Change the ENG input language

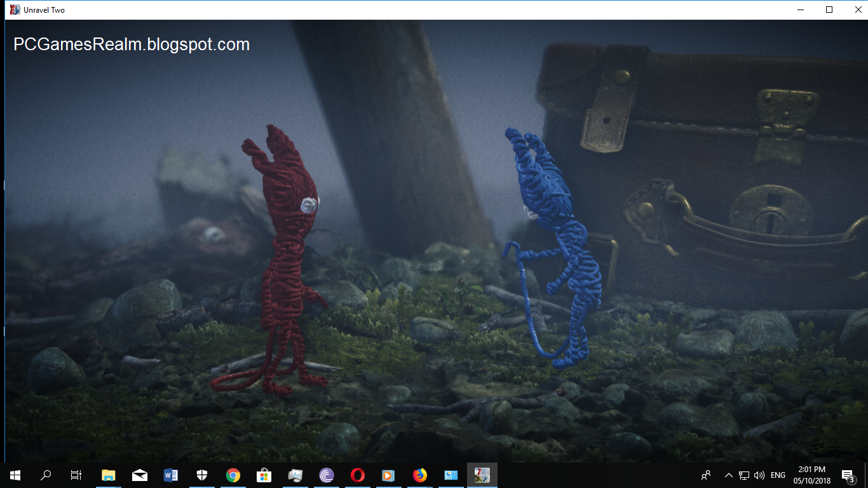click(778, 475)
